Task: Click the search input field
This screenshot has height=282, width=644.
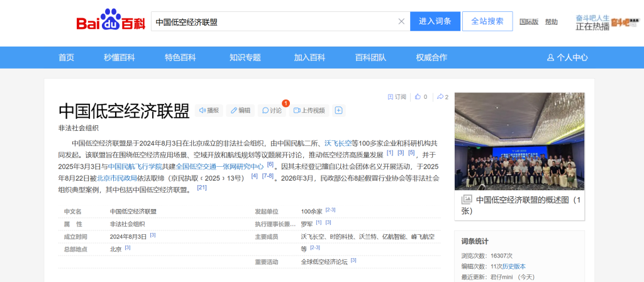Action: (x=274, y=21)
